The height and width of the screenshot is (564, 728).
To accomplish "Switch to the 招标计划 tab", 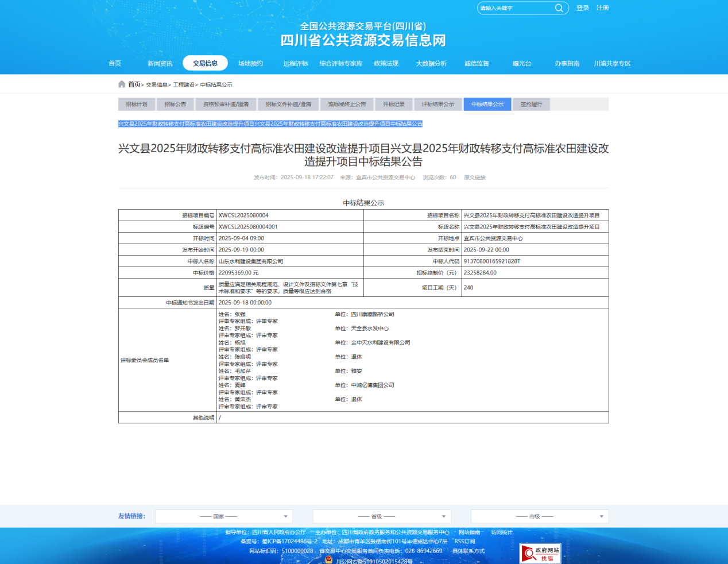I will [136, 104].
